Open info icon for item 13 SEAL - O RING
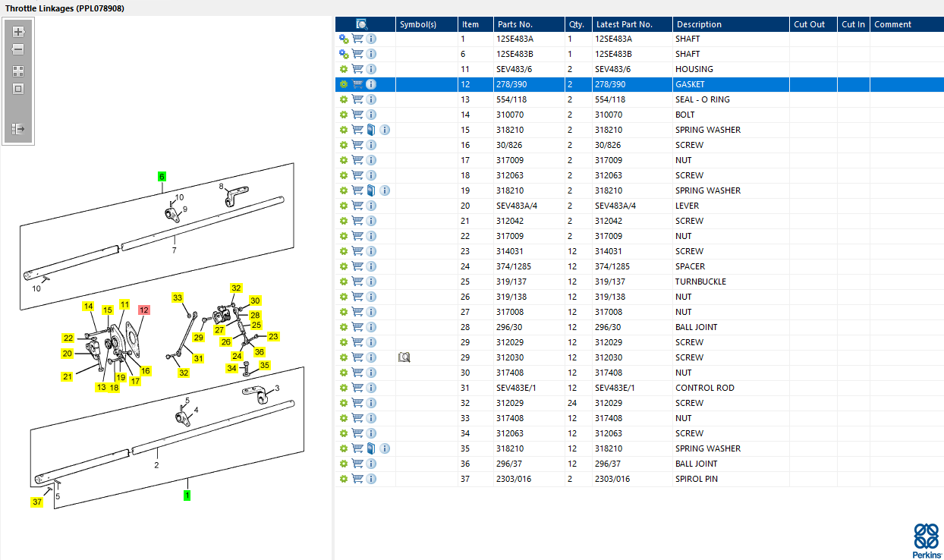Screen dimensions: 944x560 (371, 99)
